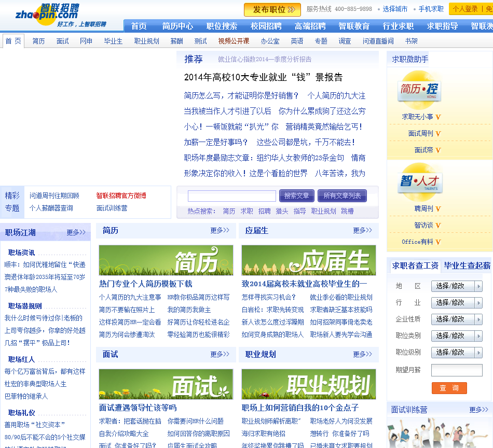Screen dimensions: 493x448
Task: Expand the 职位级别 选择/修改 dropdown
Action: coord(457,353)
